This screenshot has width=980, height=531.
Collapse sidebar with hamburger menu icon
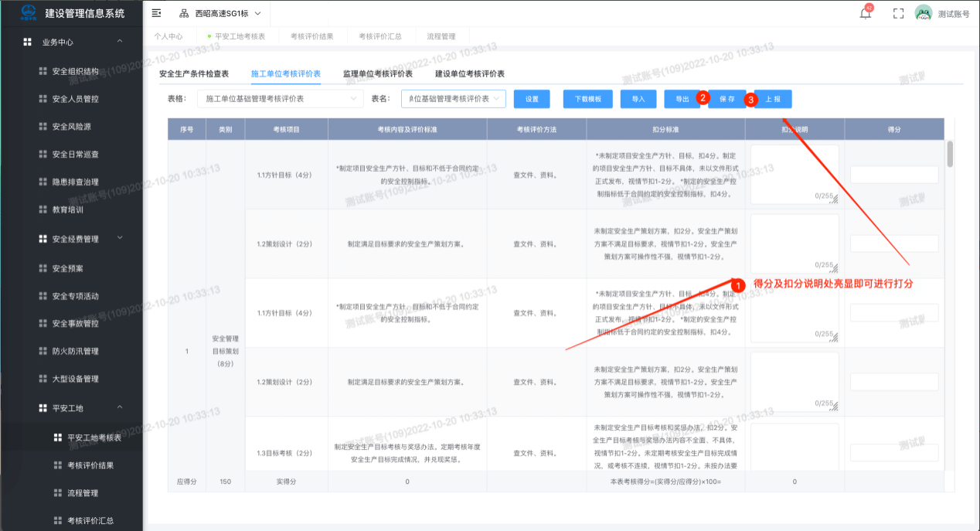coord(157,13)
